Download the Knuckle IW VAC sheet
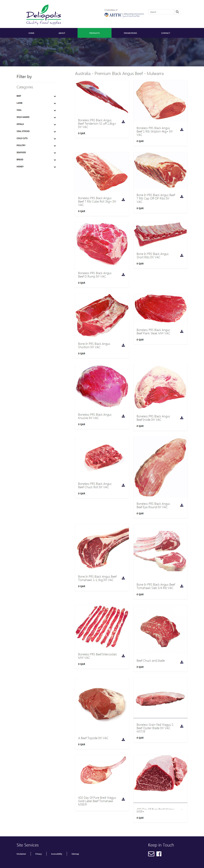This screenshot has height=868, width=204. [123, 416]
